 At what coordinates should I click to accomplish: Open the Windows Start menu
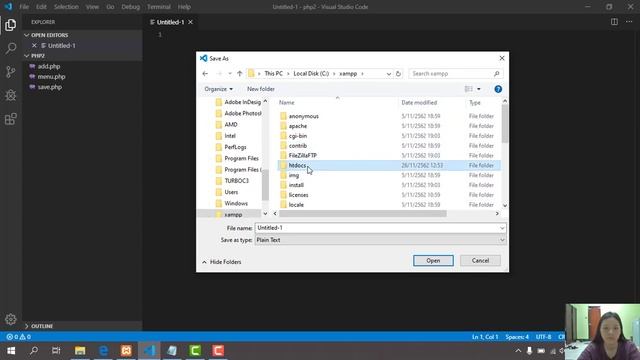tap(11, 351)
